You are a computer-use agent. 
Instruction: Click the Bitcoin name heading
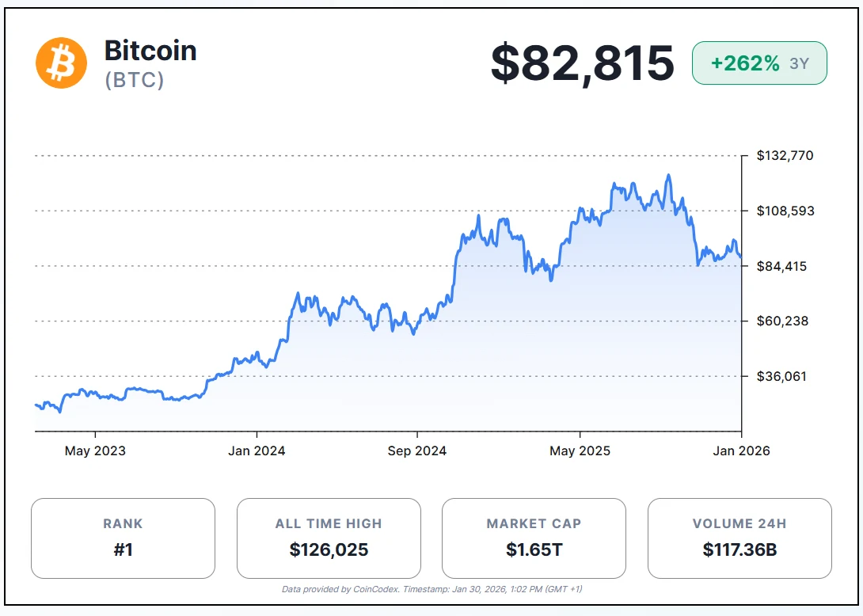point(150,51)
